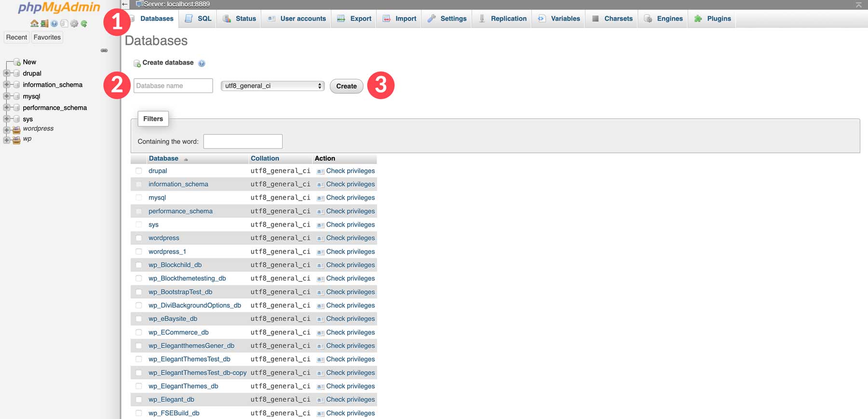Click the Containing the word filter field
Viewport: 868px width, 419px height.
coord(243,141)
